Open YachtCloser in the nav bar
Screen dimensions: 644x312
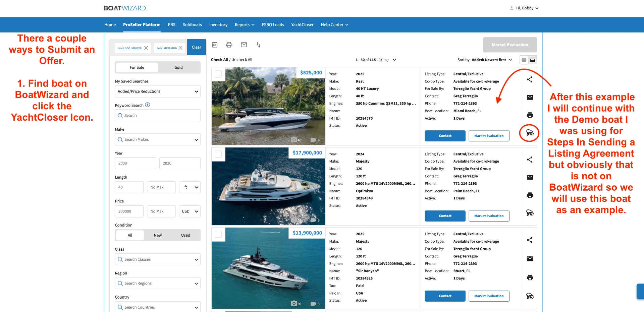coord(303,25)
